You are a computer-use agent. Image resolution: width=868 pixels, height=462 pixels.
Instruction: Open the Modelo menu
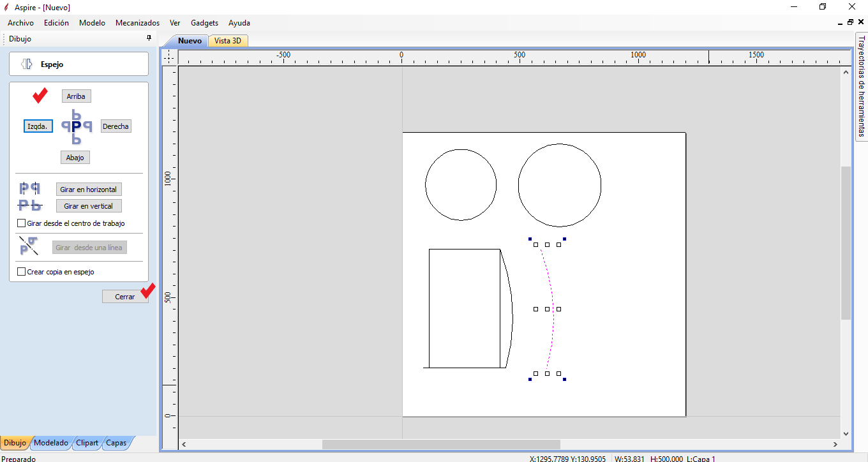(x=92, y=23)
